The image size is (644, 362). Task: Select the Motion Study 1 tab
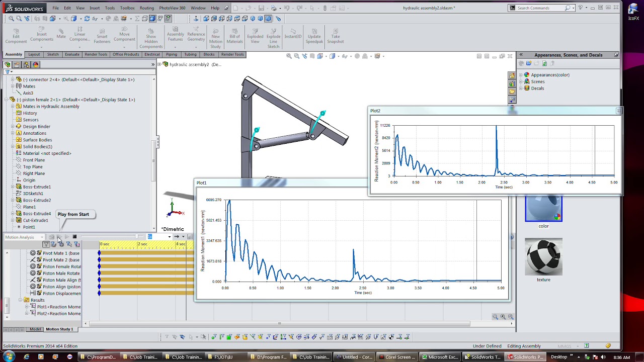pos(59,329)
